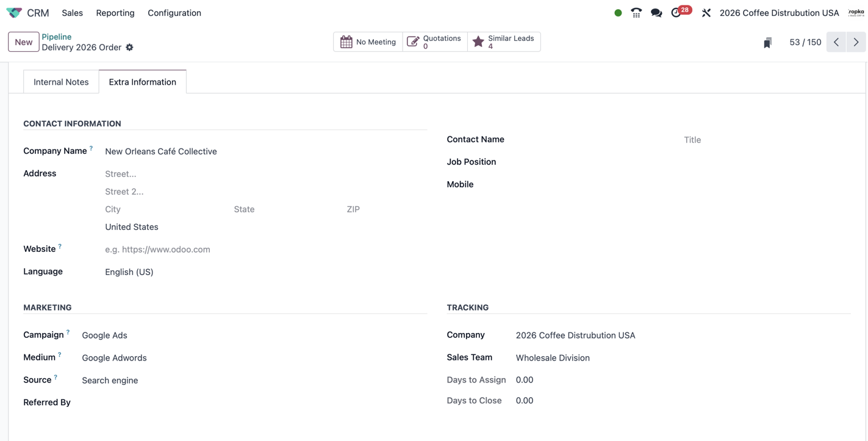Edit the Company Name field
The width and height of the screenshot is (868, 441).
pos(265,151)
